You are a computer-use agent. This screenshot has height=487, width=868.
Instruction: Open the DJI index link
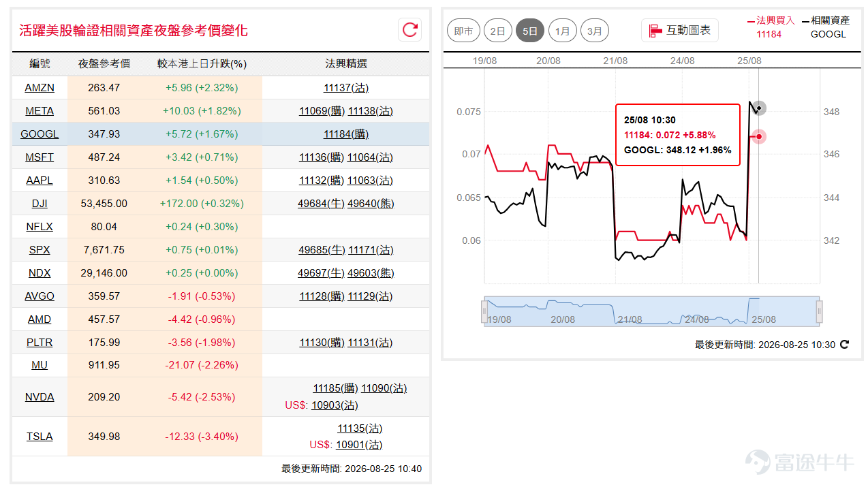pos(40,204)
